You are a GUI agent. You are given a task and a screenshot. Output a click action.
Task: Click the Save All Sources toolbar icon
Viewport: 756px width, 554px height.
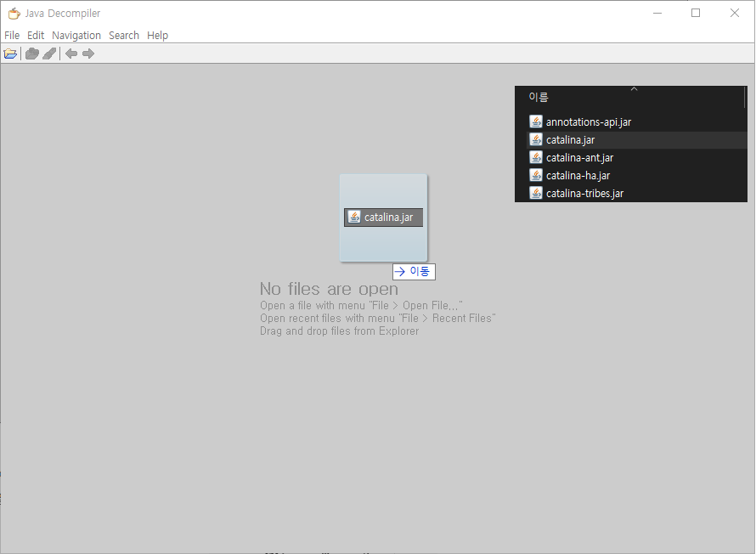tap(31, 53)
